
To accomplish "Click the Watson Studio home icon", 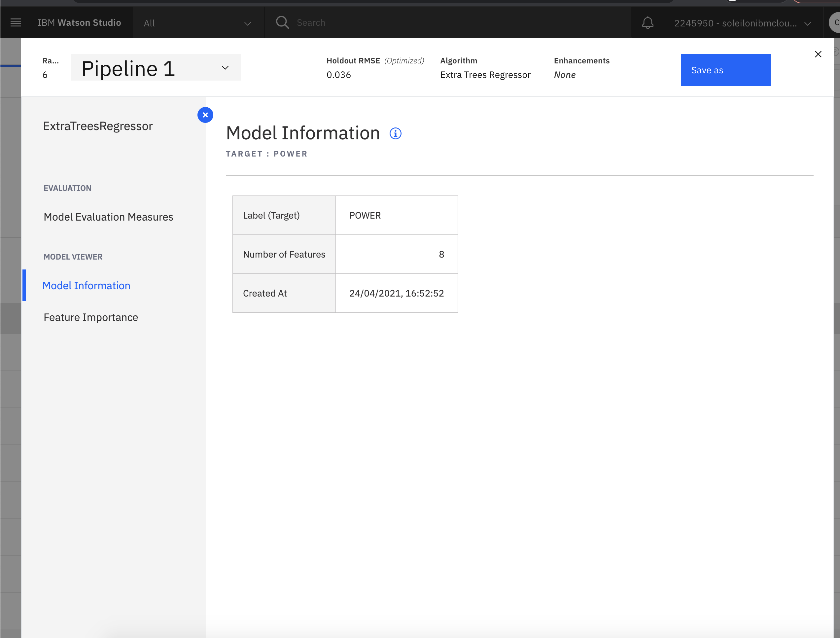I will 79,23.
